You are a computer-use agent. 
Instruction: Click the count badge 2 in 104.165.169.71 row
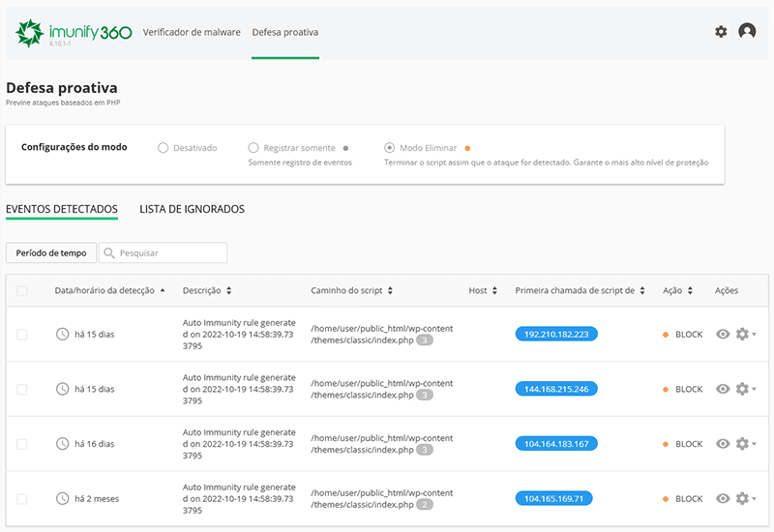[x=425, y=504]
